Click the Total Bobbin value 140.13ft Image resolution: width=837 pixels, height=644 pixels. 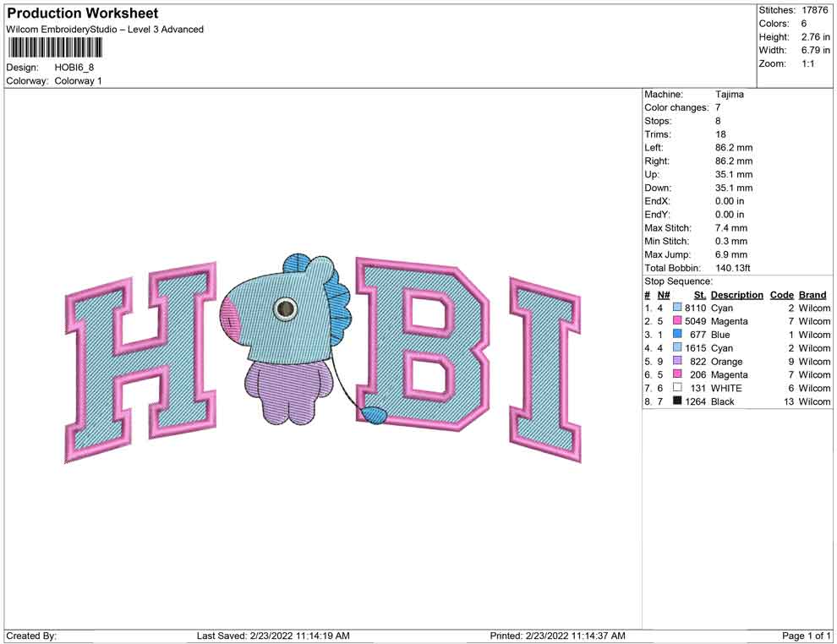(732, 268)
